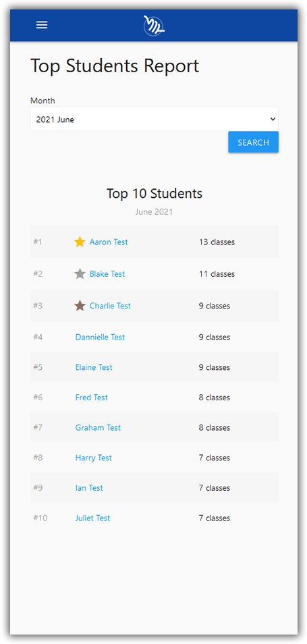
Task: Click the silver star next to Blake Test
Action: tap(80, 274)
